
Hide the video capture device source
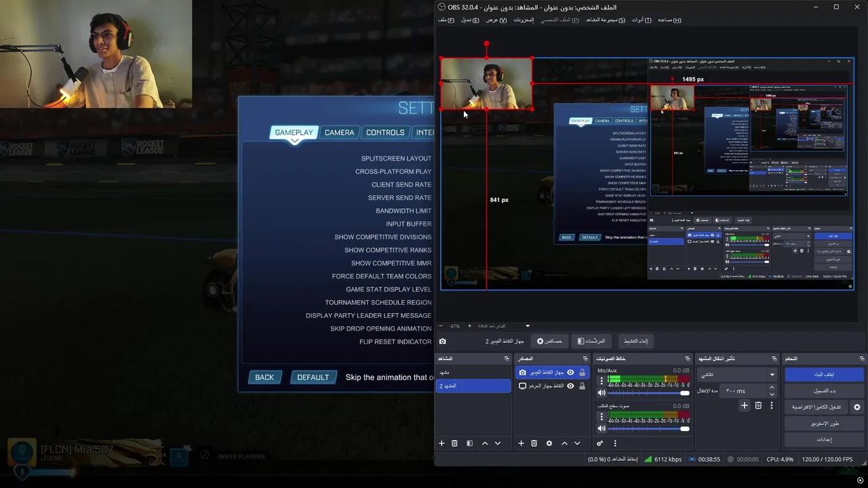[x=570, y=372]
